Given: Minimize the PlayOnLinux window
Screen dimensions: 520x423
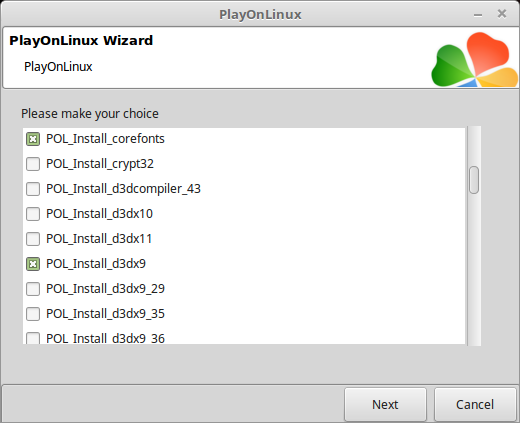Looking at the screenshot, I should coord(478,15).
